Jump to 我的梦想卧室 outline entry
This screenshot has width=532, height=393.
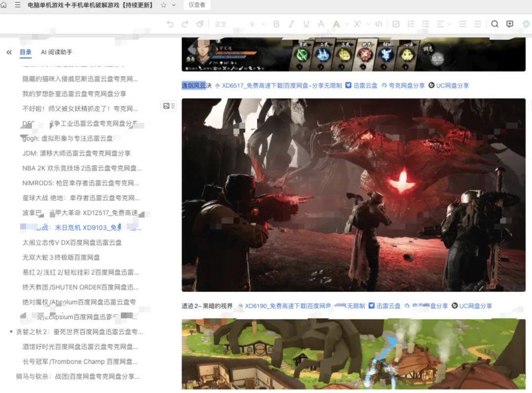point(74,94)
